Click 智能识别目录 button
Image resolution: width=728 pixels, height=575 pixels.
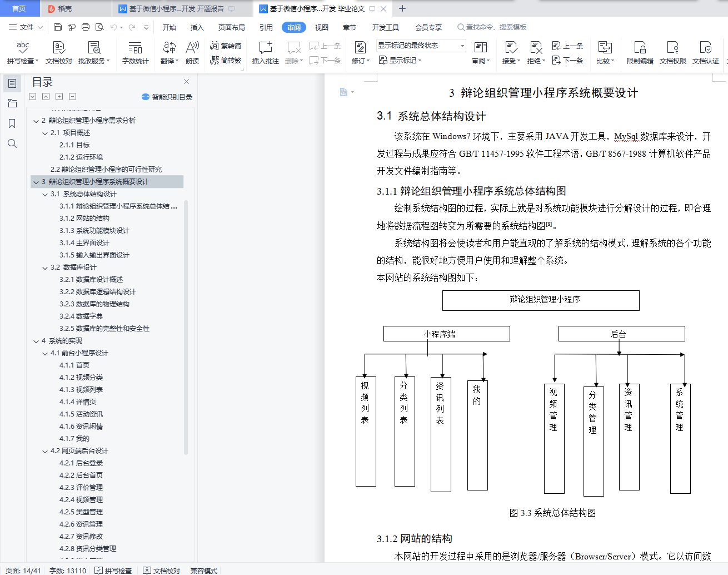[167, 97]
